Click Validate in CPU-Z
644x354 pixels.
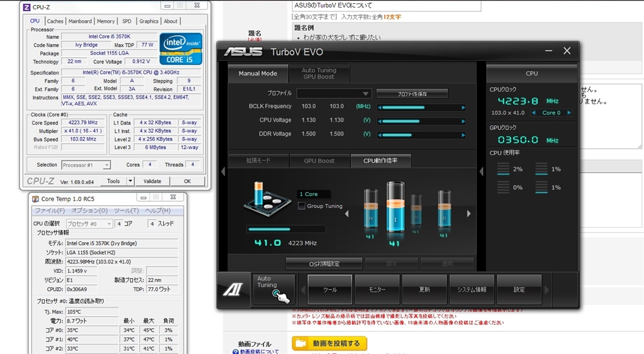[152, 181]
